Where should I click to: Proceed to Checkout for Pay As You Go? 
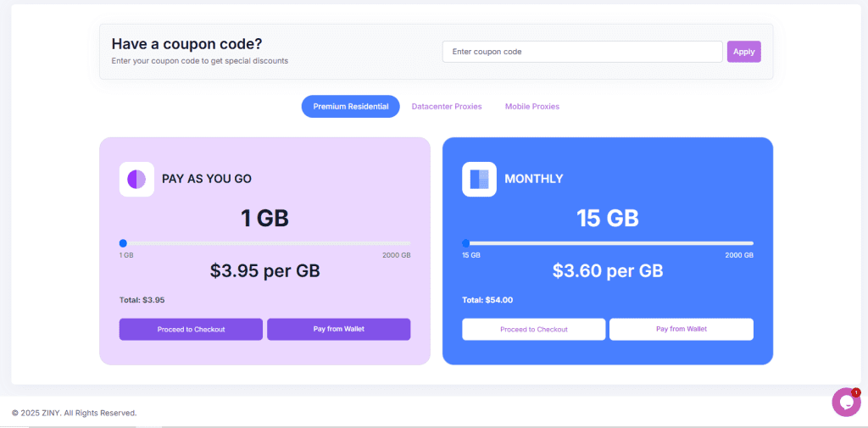click(191, 329)
